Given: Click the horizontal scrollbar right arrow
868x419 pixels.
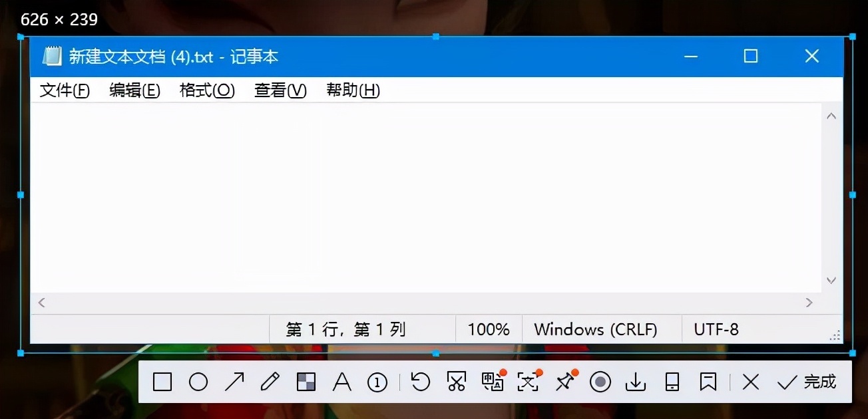Looking at the screenshot, I should pos(809,303).
